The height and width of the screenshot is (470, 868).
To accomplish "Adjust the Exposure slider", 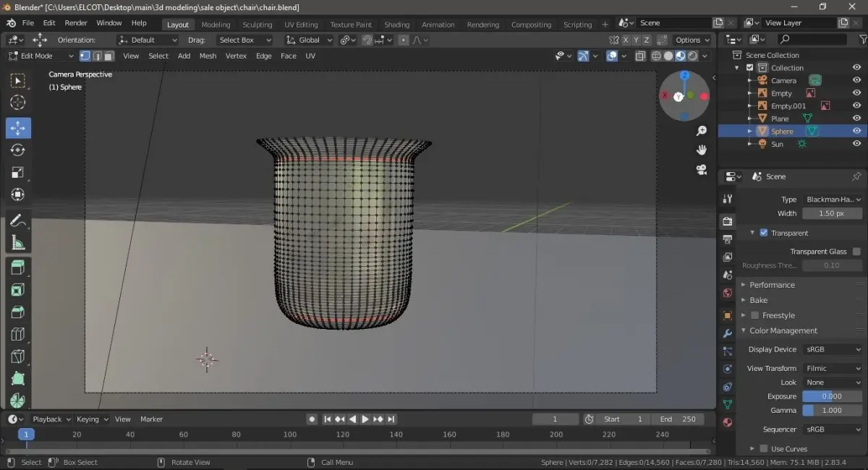I will point(832,396).
